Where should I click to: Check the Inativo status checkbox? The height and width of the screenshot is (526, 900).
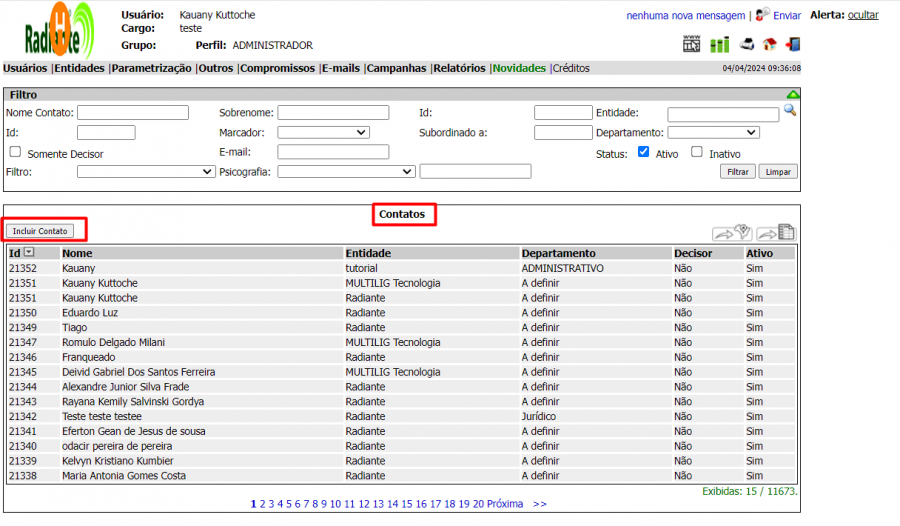(x=697, y=152)
